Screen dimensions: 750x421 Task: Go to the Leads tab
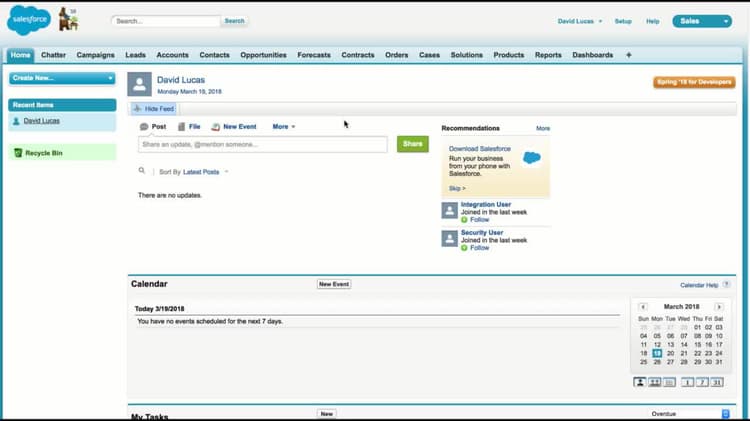point(135,55)
